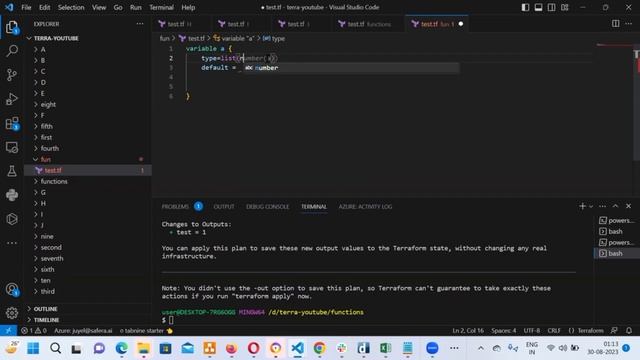Open the Explorer view in activity bar
The height and width of the screenshot is (360, 640).
(12, 28)
